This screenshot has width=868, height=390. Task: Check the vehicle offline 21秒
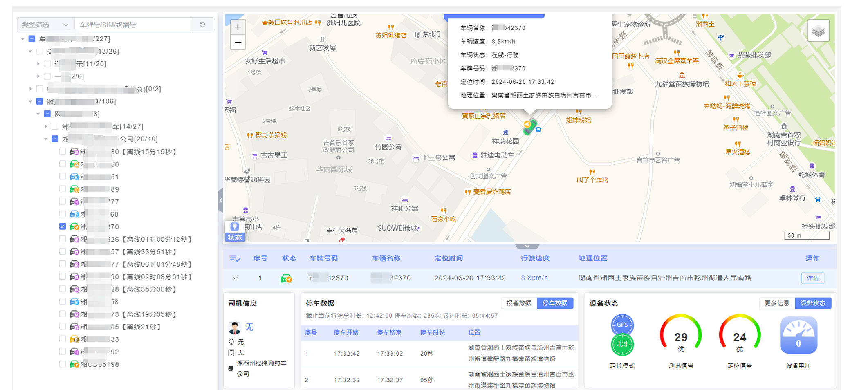point(63,327)
